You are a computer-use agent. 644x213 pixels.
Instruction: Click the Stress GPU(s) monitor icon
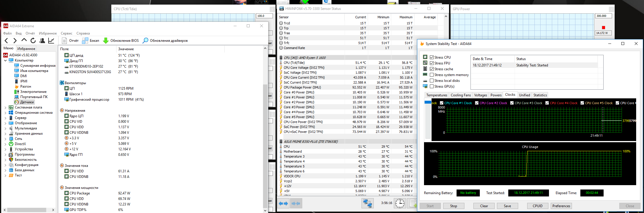coord(425,86)
